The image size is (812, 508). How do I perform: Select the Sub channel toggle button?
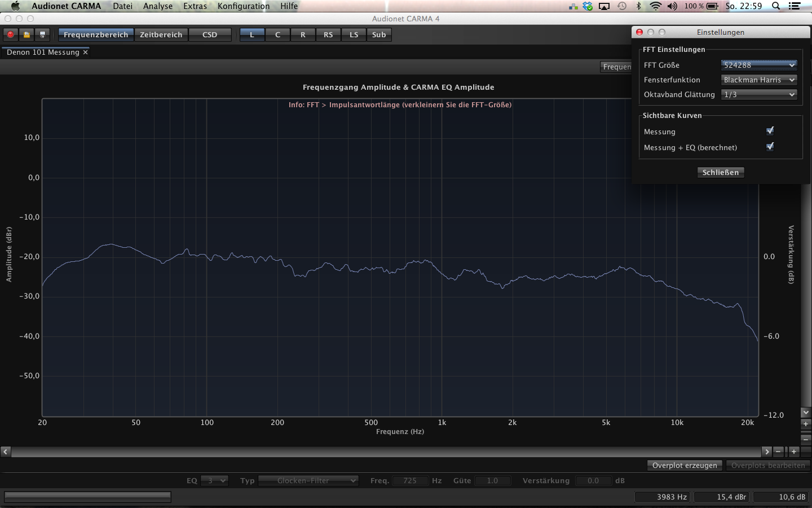(x=379, y=34)
